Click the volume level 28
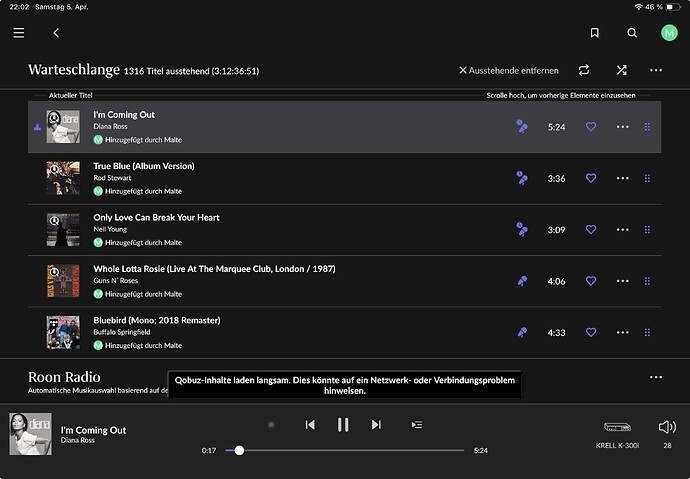This screenshot has height=479, width=690. (x=668, y=446)
